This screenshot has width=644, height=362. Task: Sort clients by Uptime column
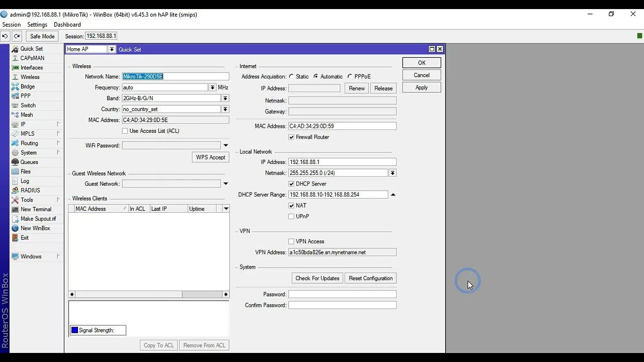[202, 209]
